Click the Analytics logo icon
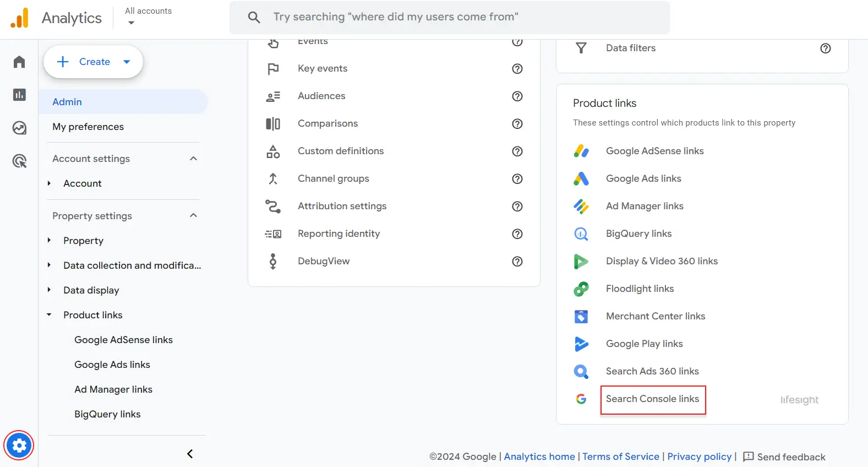The width and height of the screenshot is (868, 467). click(19, 18)
